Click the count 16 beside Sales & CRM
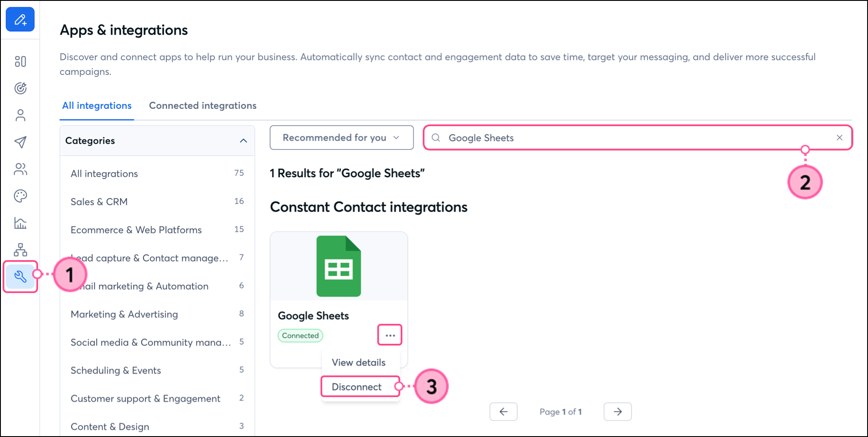This screenshot has height=437, width=868. (239, 201)
